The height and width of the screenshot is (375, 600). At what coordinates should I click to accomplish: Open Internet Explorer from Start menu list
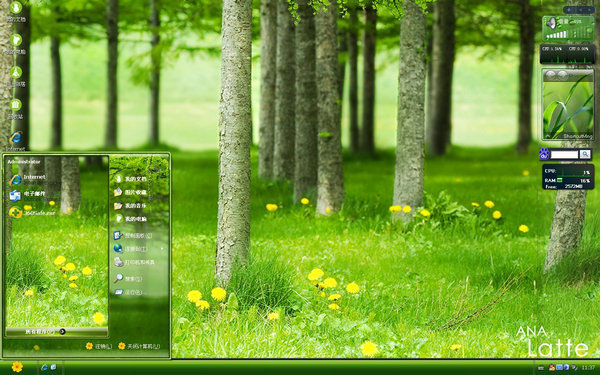click(x=28, y=178)
